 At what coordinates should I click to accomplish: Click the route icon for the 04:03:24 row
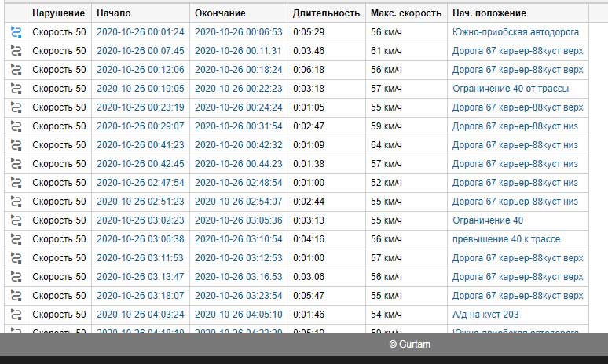click(x=16, y=315)
